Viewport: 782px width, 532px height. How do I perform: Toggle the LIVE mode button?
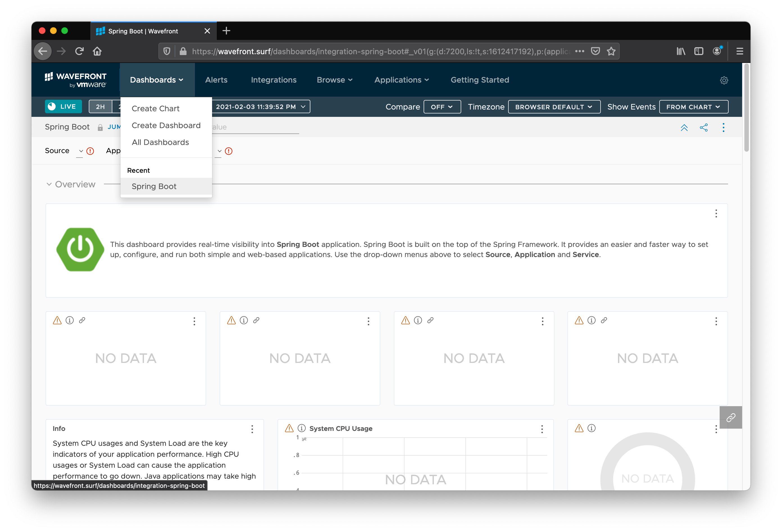click(x=63, y=107)
